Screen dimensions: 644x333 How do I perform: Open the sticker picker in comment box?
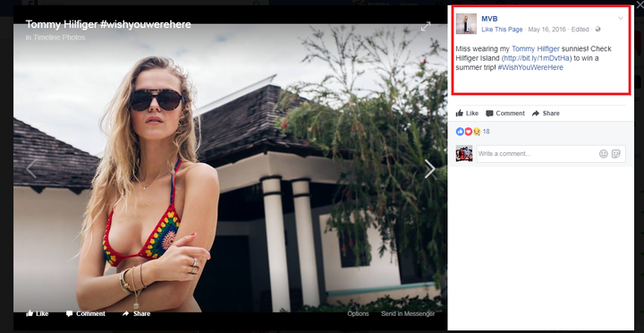[615, 154]
